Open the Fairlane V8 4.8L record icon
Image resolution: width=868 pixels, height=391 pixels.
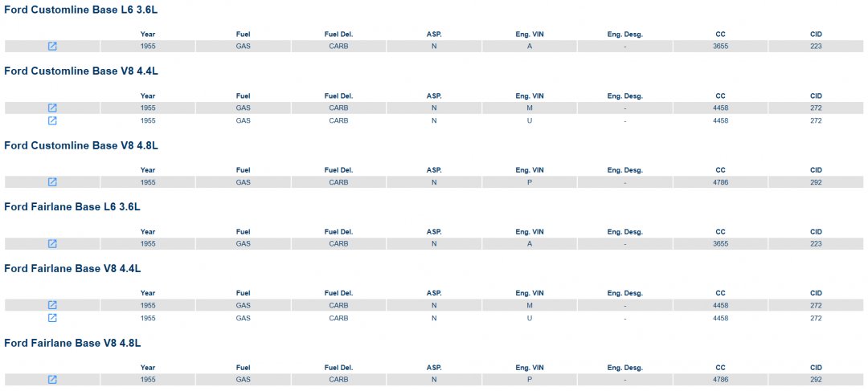(52, 379)
